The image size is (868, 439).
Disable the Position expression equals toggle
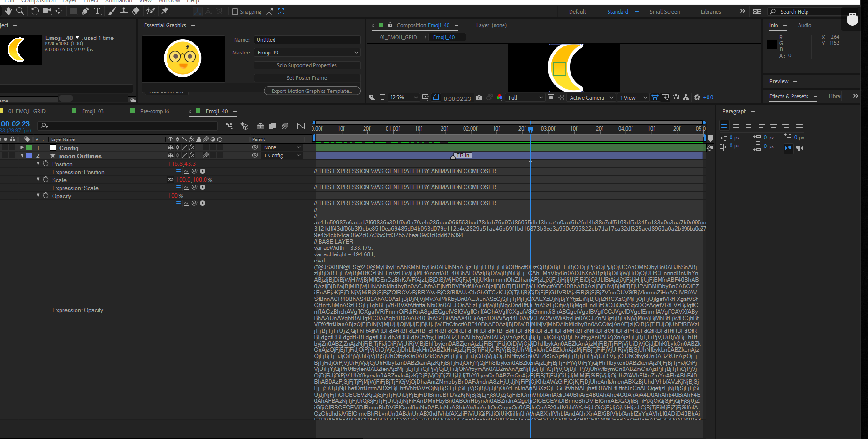178,171
